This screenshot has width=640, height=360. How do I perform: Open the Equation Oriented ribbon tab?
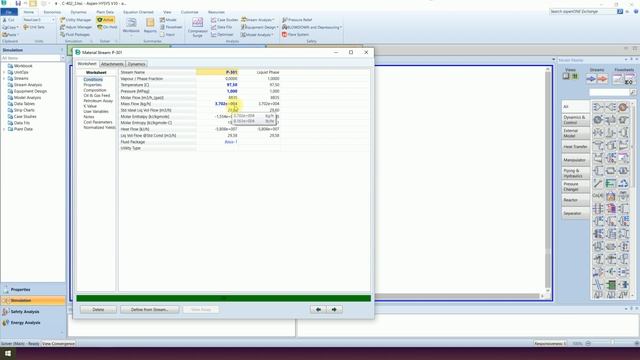pyautogui.click(x=138, y=12)
